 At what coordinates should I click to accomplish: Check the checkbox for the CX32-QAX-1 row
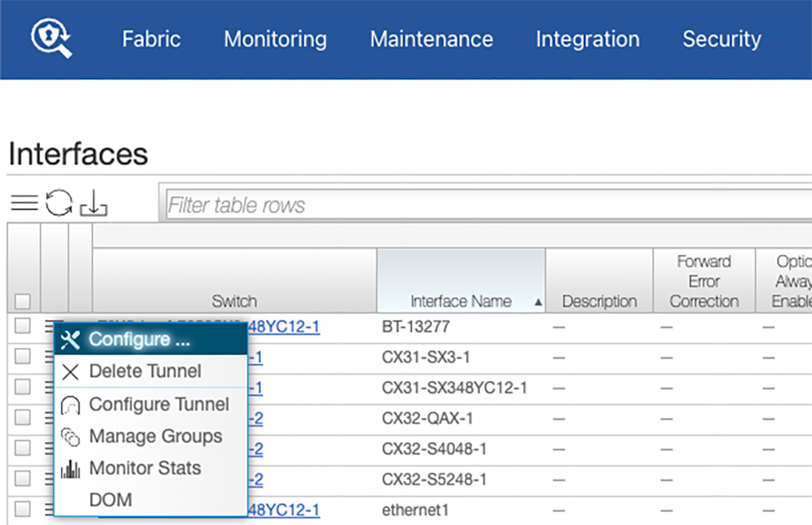pos(23,417)
